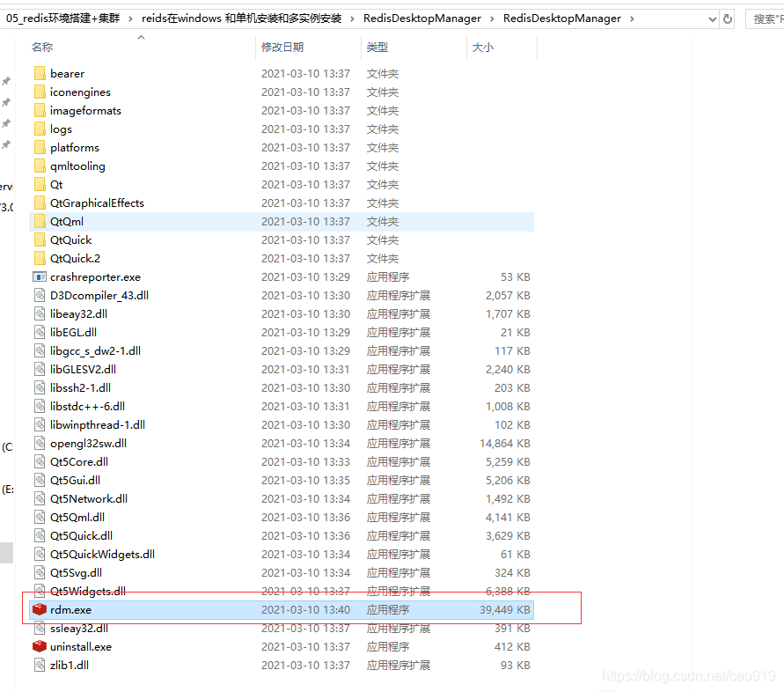Select the logs folder icon
The width and height of the screenshot is (784, 692).
point(40,129)
